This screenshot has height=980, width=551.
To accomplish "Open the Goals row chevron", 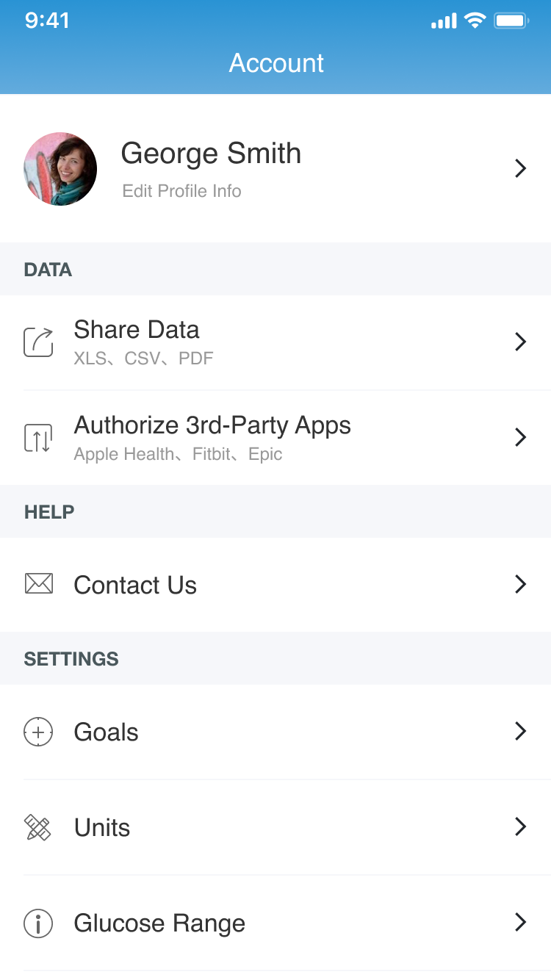I will (521, 731).
